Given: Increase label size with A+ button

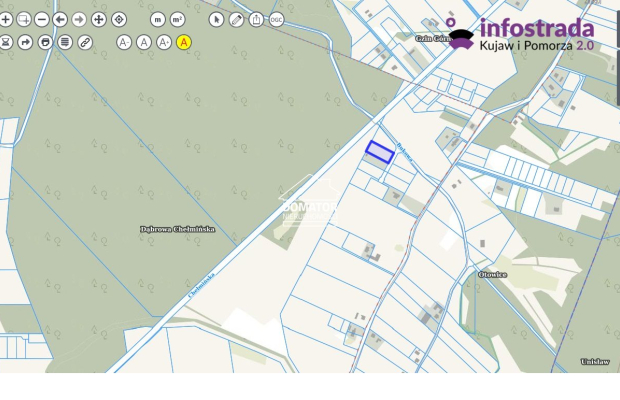Looking at the screenshot, I should (x=164, y=42).
